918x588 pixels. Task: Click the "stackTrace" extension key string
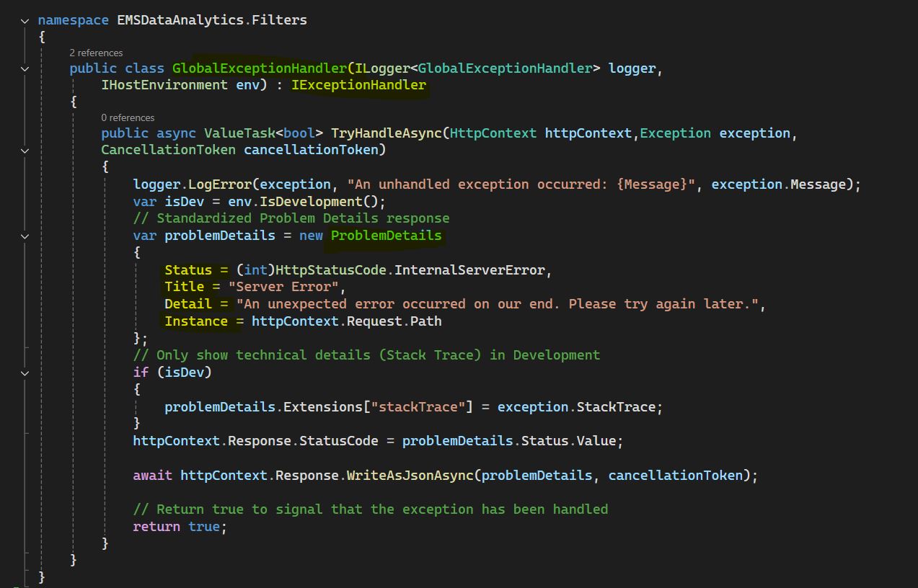(x=418, y=407)
